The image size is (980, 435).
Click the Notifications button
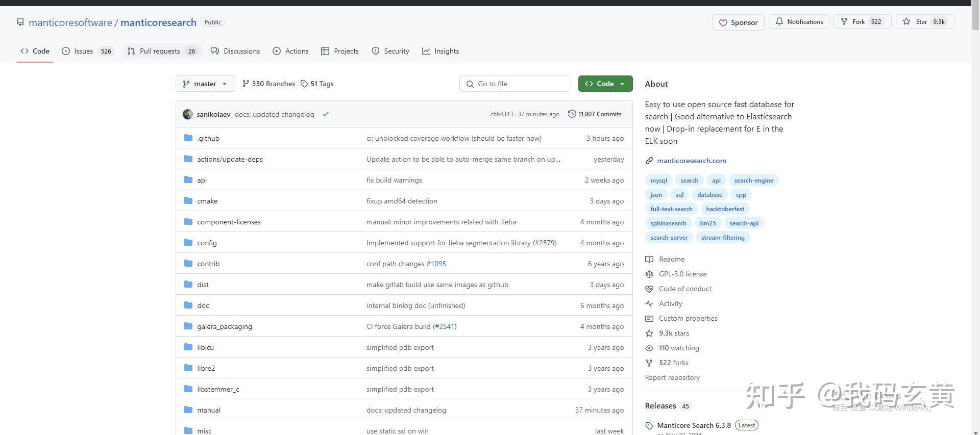799,21
